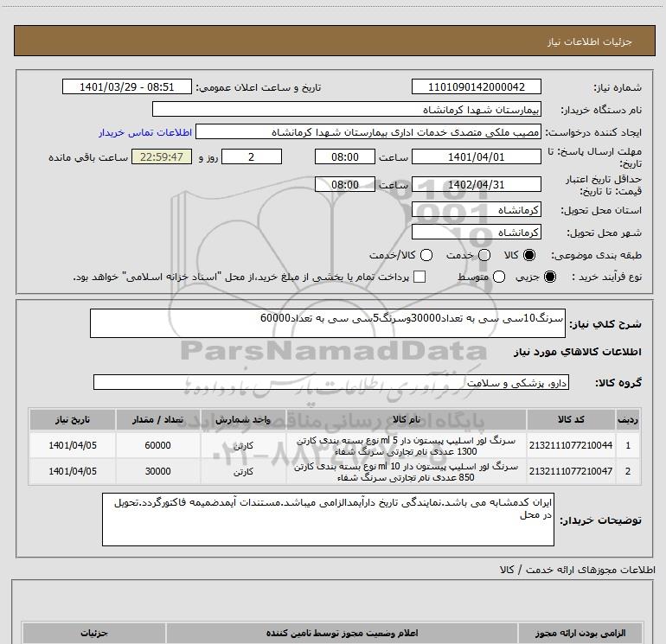The image size is (666, 644).
Task: Click the remaining days field showing 2
Action: [x=252, y=156]
